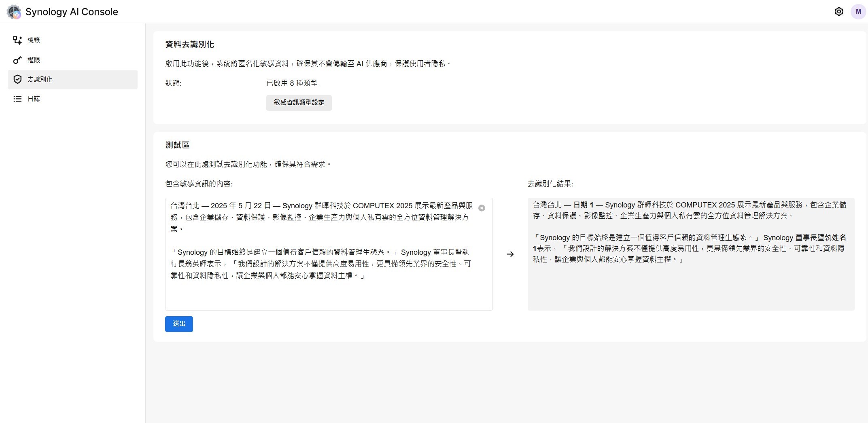Switch to the 日誌 section
The width and height of the screenshot is (868, 423).
tap(34, 99)
